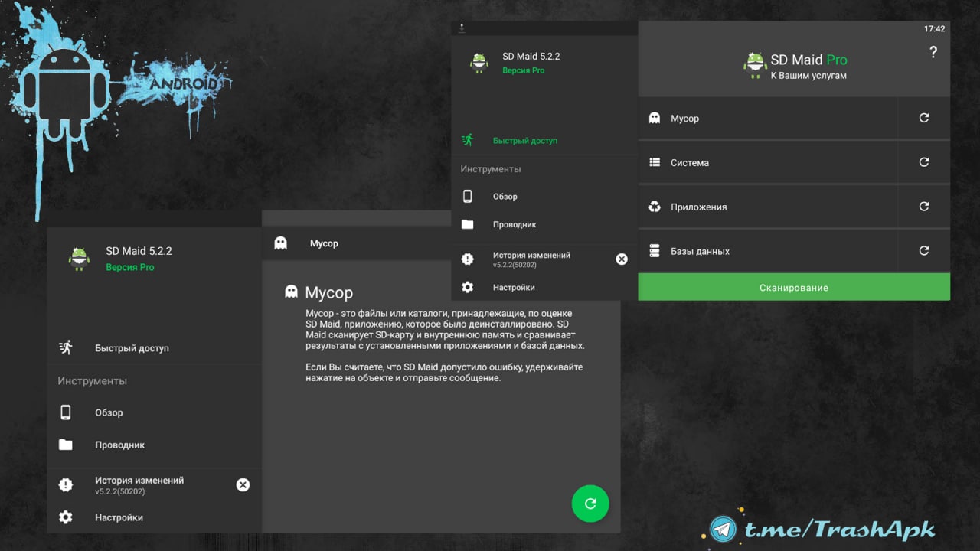Open Проводник in drawer beside SD Maid Pro screen
This screenshot has height=551, width=980.
tap(544, 225)
